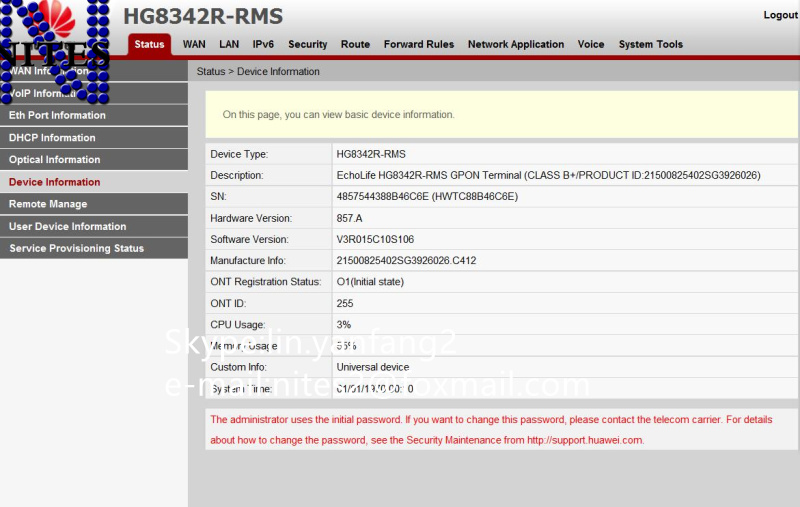Click the Device Type value HG8342R-RMS
This screenshot has height=507, width=800.
(371, 154)
